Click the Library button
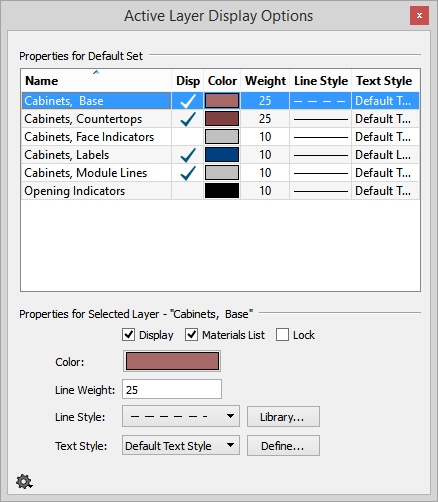Viewport: 438px width, 502px height. click(283, 417)
